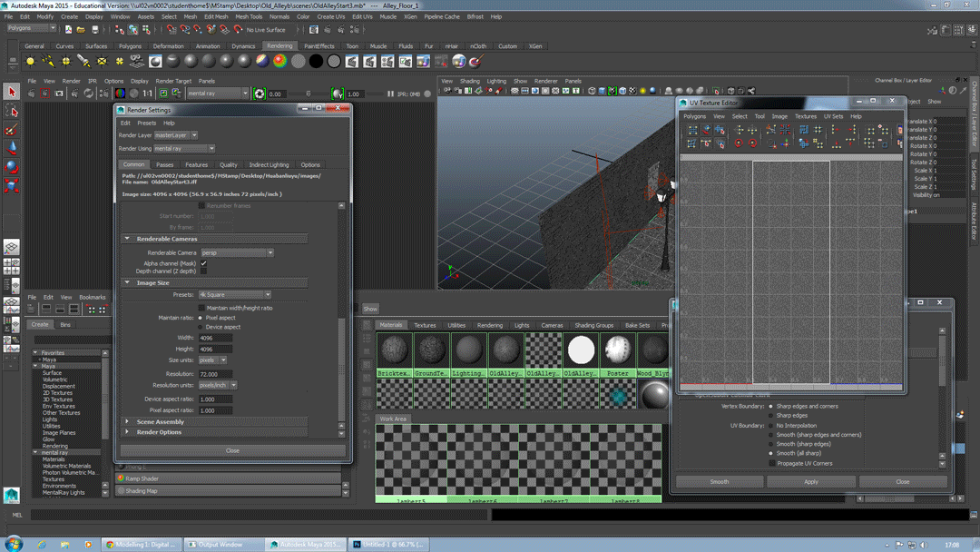The width and height of the screenshot is (980, 552).
Task: Open Presets menu in Render Settings
Action: pos(147,123)
